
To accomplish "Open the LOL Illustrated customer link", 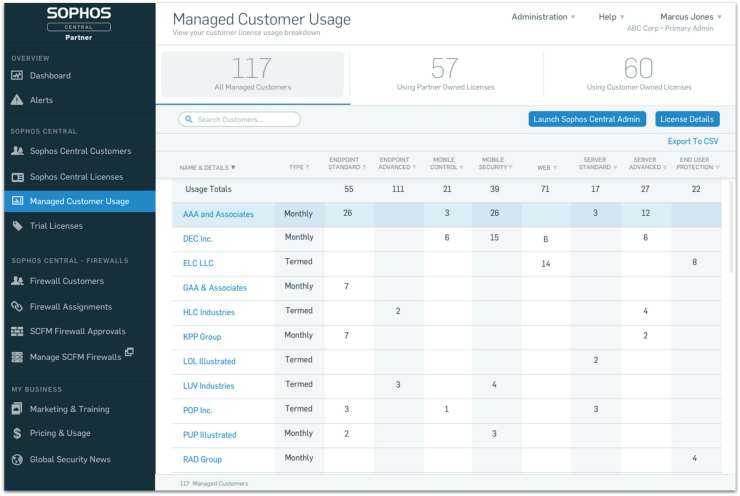I will click(x=209, y=361).
